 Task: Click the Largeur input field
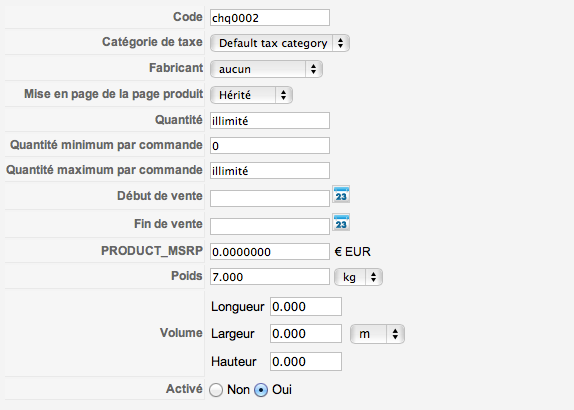(306, 333)
